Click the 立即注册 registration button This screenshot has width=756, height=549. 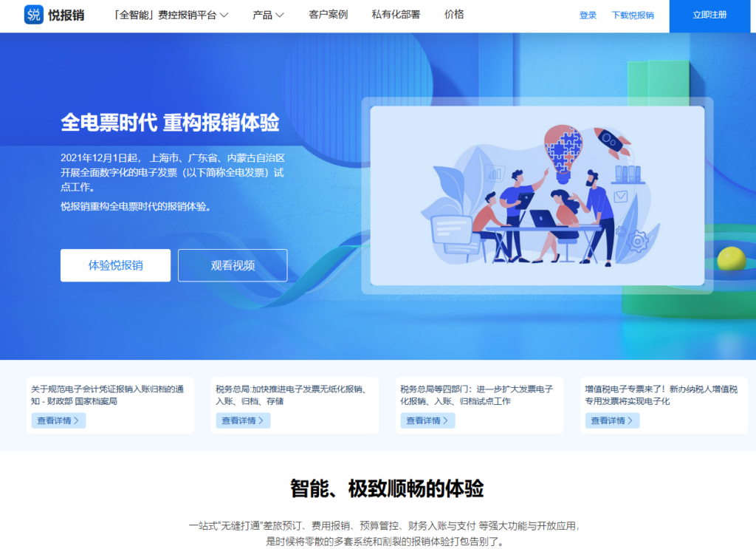pos(709,16)
